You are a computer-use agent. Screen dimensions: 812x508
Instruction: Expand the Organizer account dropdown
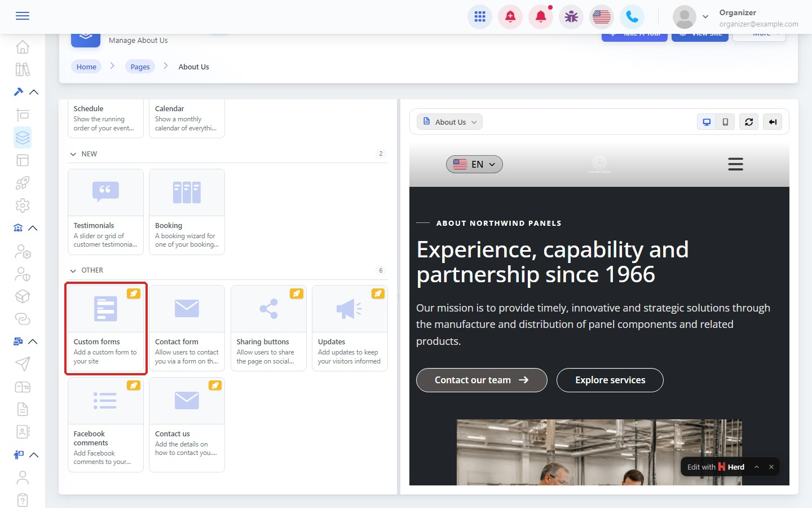point(705,17)
